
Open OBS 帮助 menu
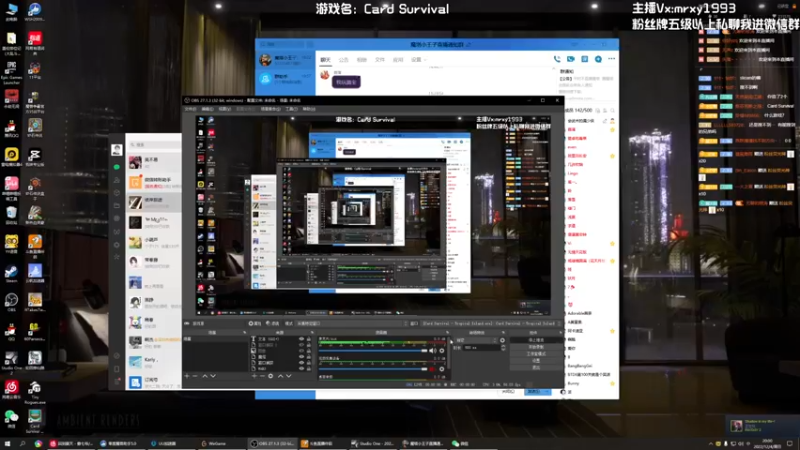click(x=309, y=109)
